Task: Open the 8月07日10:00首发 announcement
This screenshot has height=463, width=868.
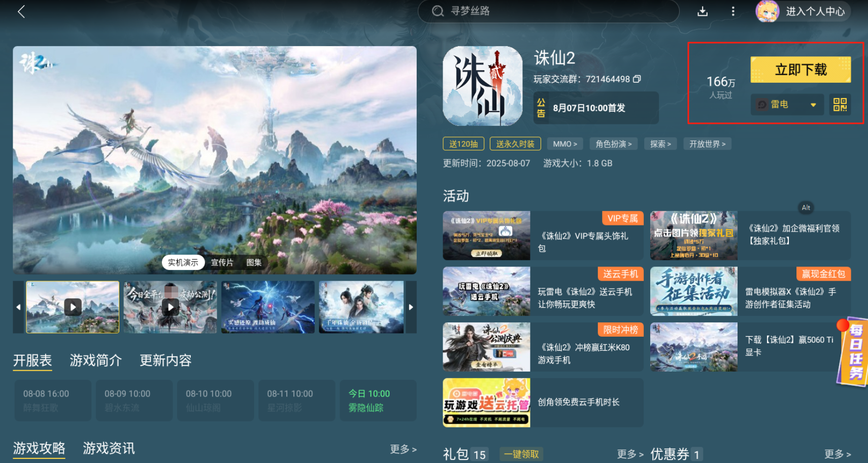Action: [596, 108]
